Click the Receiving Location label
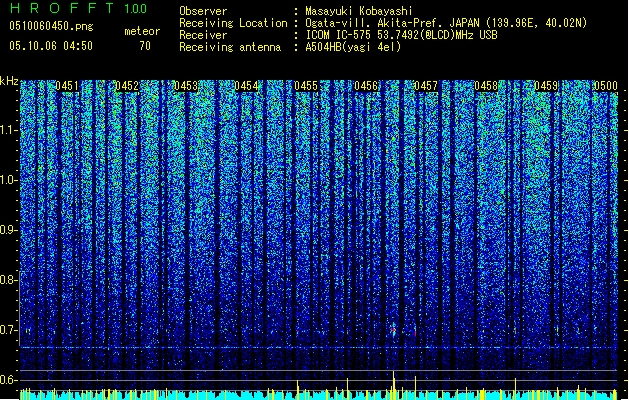 click(x=233, y=23)
